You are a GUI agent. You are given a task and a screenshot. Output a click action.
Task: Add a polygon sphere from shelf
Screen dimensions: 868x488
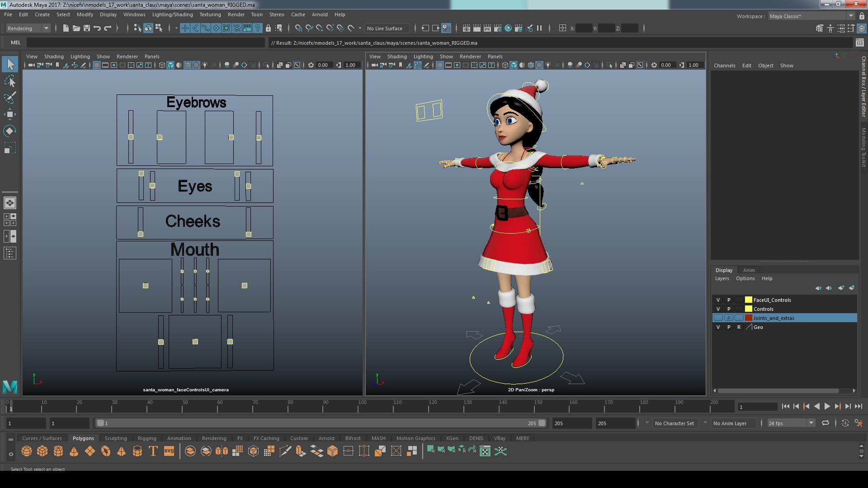(27, 451)
